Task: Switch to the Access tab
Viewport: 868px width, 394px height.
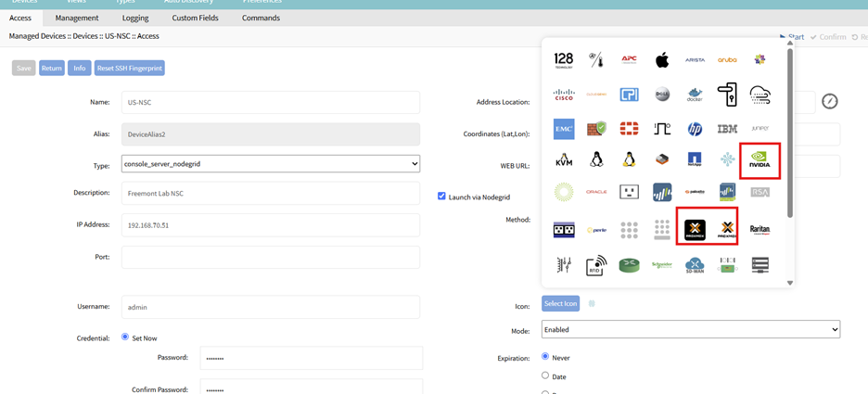Action: coord(20,18)
